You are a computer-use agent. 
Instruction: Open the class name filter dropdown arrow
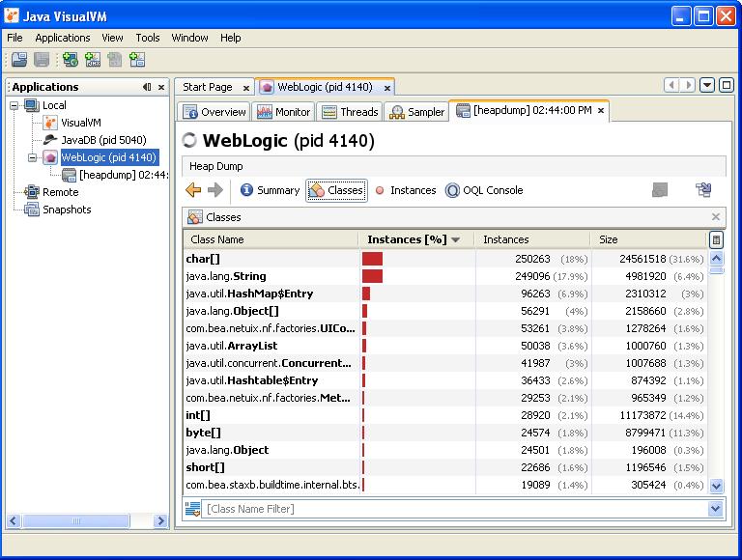(x=716, y=509)
